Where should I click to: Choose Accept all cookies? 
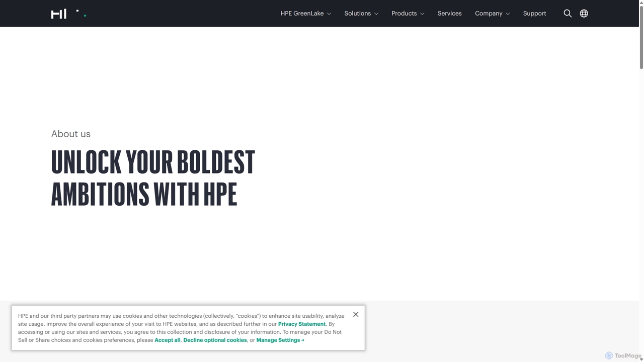[168, 340]
